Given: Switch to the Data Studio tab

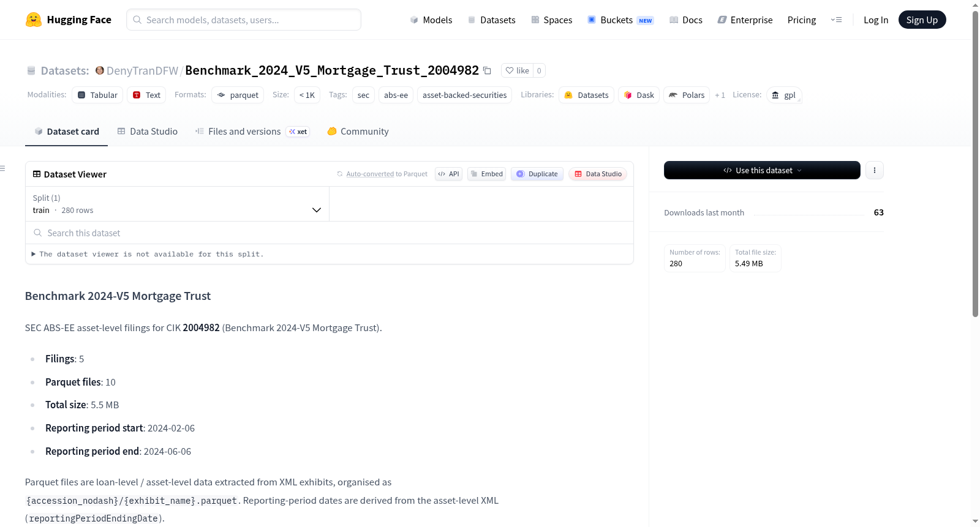Looking at the screenshot, I should click(x=147, y=131).
